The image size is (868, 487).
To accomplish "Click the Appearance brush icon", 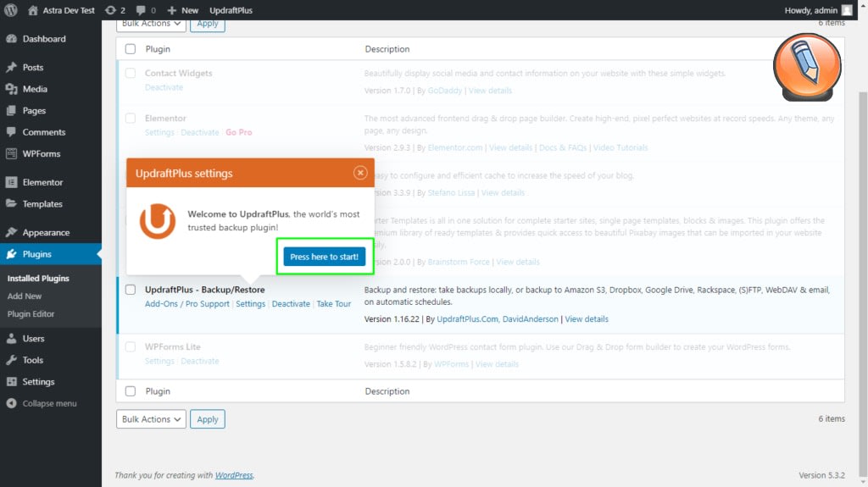I will click(11, 232).
